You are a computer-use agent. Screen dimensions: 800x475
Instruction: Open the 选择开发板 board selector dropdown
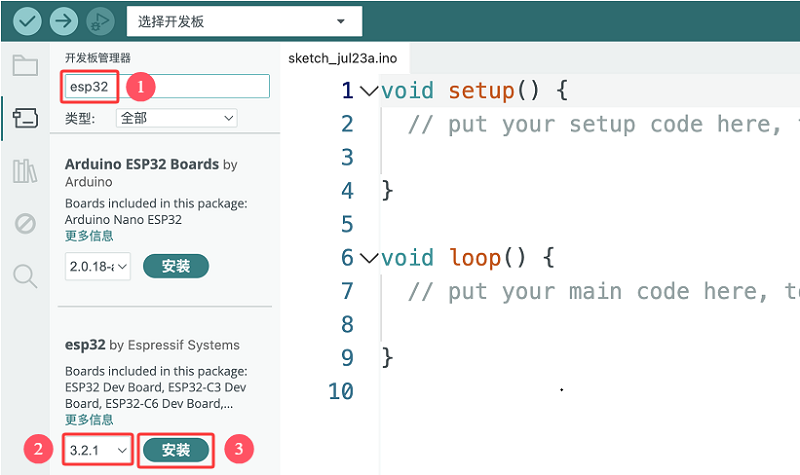click(244, 21)
